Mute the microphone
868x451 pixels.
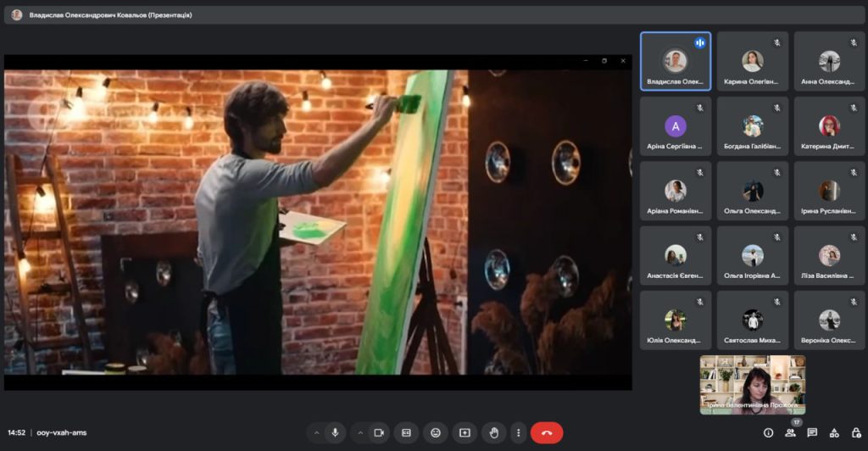click(x=336, y=432)
